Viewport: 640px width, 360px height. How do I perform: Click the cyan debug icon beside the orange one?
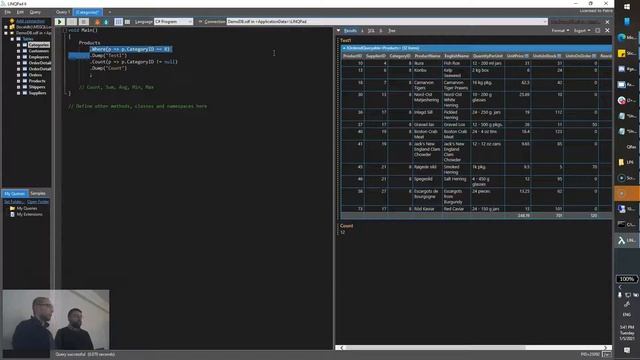[106, 22]
